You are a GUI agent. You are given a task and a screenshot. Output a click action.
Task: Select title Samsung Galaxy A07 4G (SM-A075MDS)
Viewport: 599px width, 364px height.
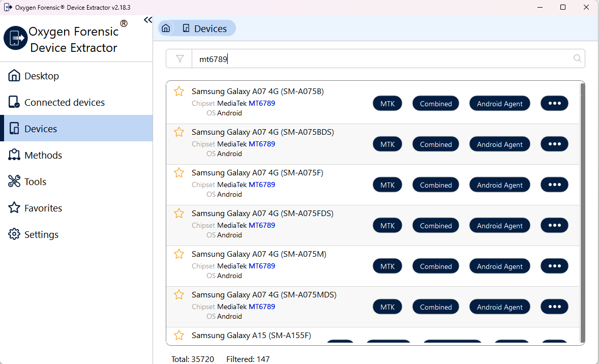coord(264,295)
